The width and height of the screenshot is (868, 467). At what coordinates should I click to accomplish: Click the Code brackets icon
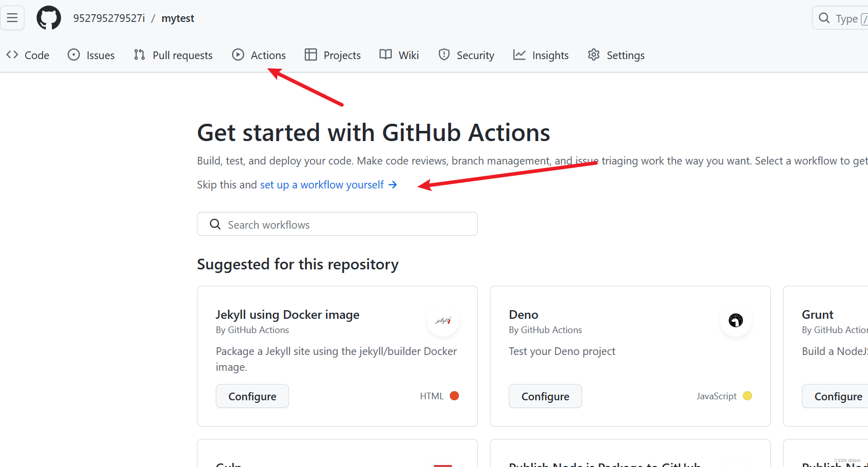pyautogui.click(x=12, y=55)
